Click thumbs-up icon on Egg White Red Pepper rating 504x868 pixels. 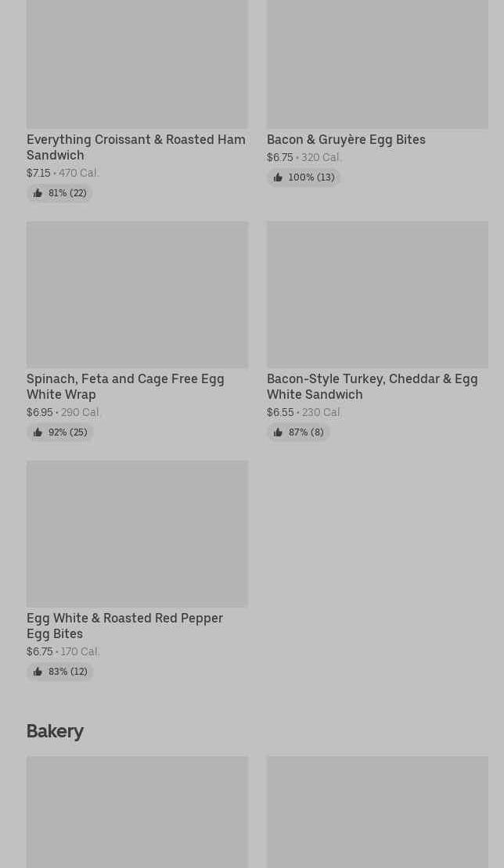click(38, 672)
